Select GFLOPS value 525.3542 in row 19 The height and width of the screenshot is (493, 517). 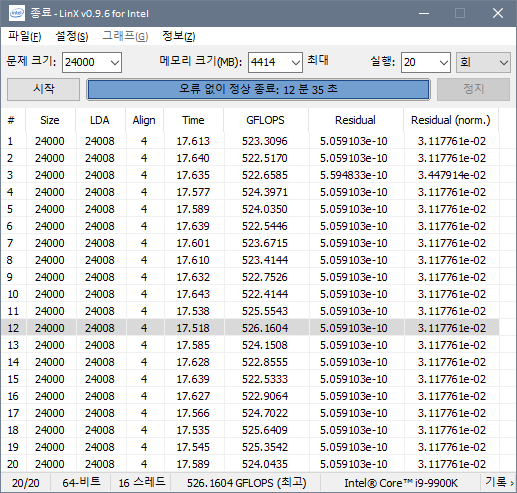[265, 447]
